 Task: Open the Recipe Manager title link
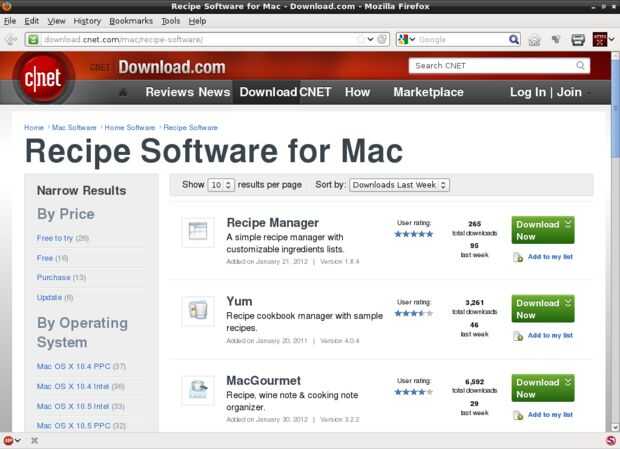pos(272,223)
